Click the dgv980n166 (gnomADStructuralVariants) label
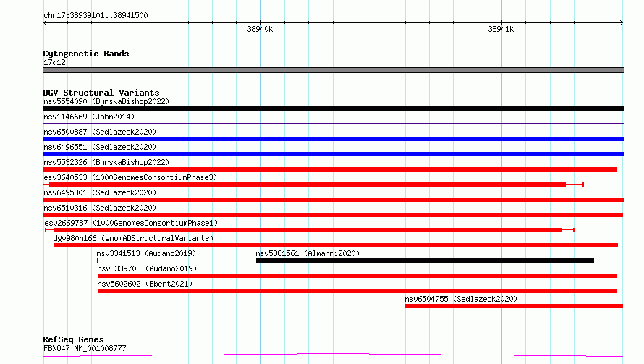This screenshot has height=364, width=644. point(133,238)
